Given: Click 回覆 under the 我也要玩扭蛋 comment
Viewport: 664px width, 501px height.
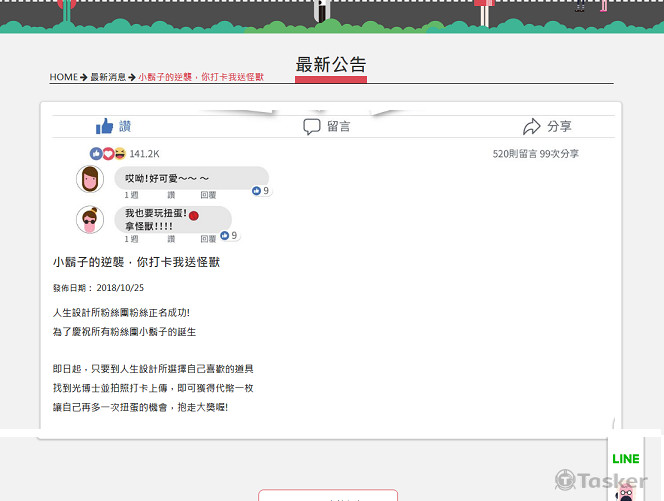Looking at the screenshot, I should [x=208, y=239].
